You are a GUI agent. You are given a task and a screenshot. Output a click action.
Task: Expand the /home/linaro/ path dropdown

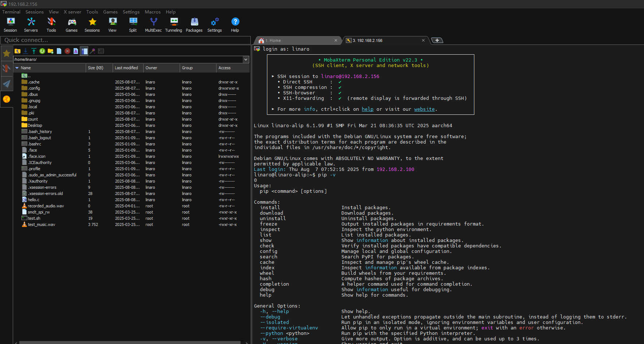pyautogui.click(x=246, y=59)
